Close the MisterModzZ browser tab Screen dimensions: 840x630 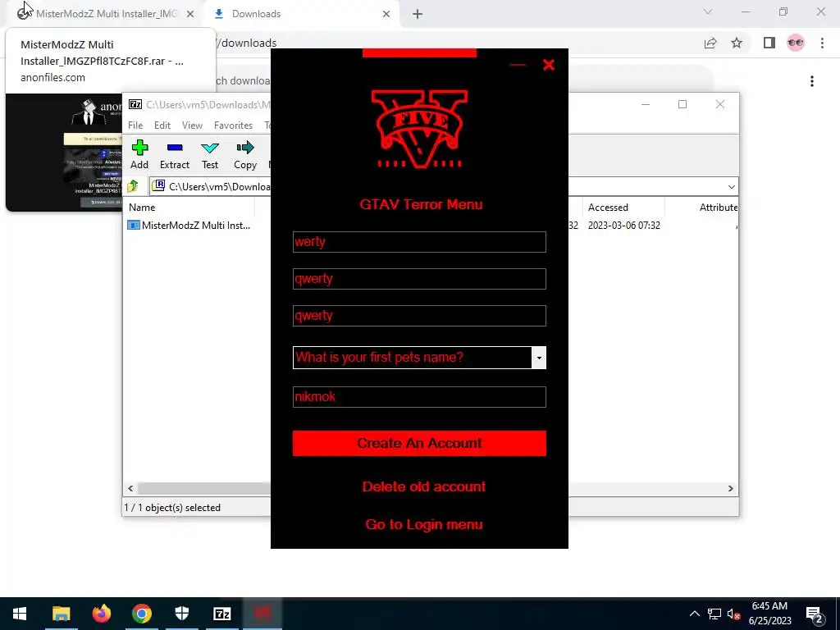point(190,15)
